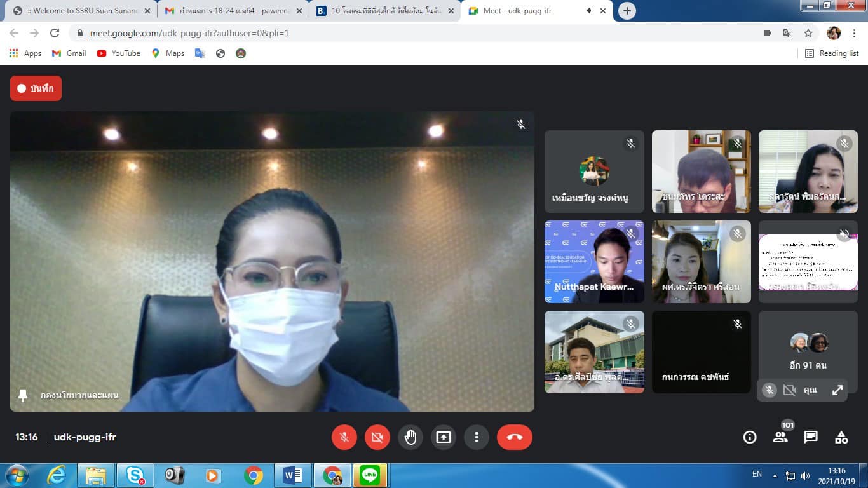Open chat with everyone panel
868x488 pixels.
pyautogui.click(x=811, y=437)
